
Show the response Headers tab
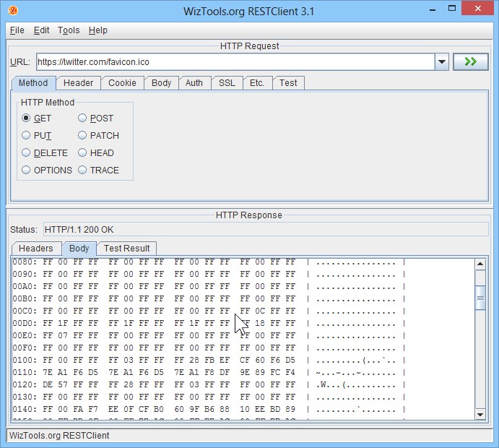36,249
